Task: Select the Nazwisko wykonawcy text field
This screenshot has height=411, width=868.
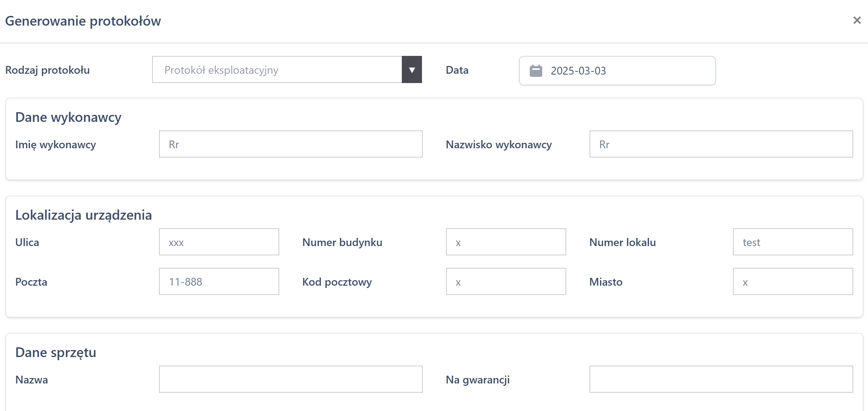Action: click(721, 144)
